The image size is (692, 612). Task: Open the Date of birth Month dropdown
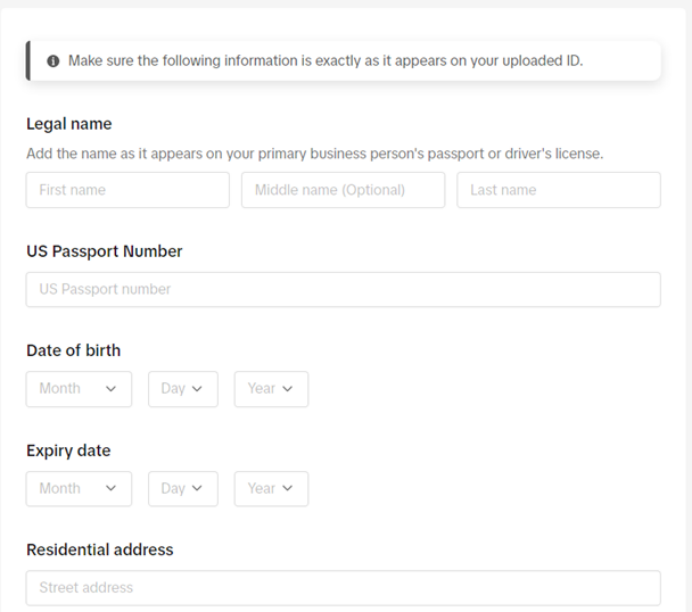[x=79, y=389]
